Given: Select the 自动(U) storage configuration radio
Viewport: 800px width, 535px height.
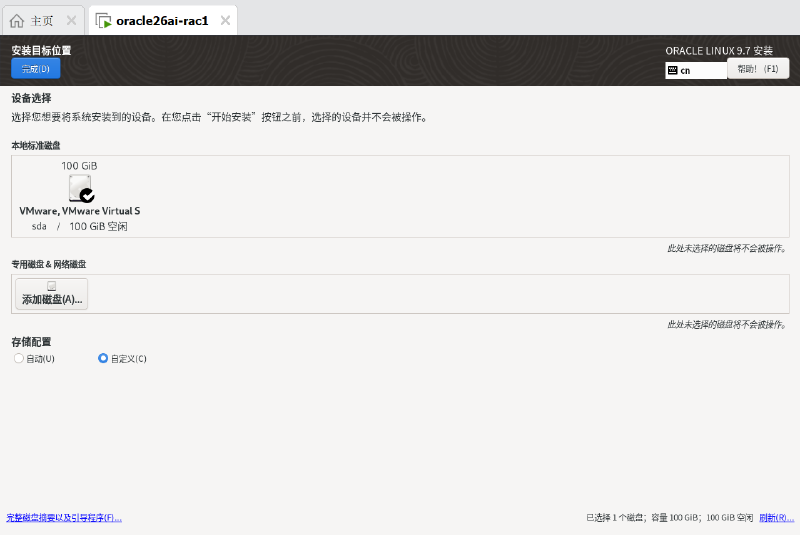Looking at the screenshot, I should point(19,358).
